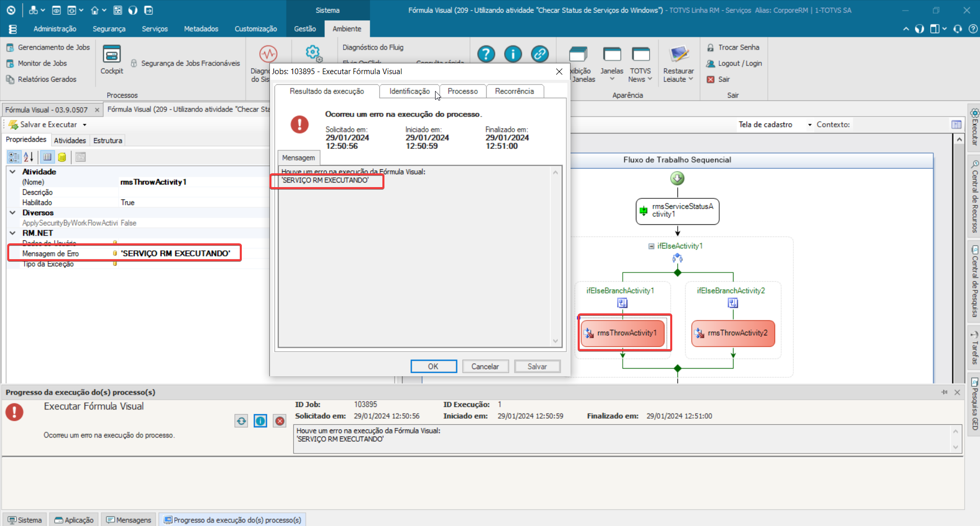980x526 pixels.
Task: Open the Segurança menu
Action: click(x=109, y=29)
